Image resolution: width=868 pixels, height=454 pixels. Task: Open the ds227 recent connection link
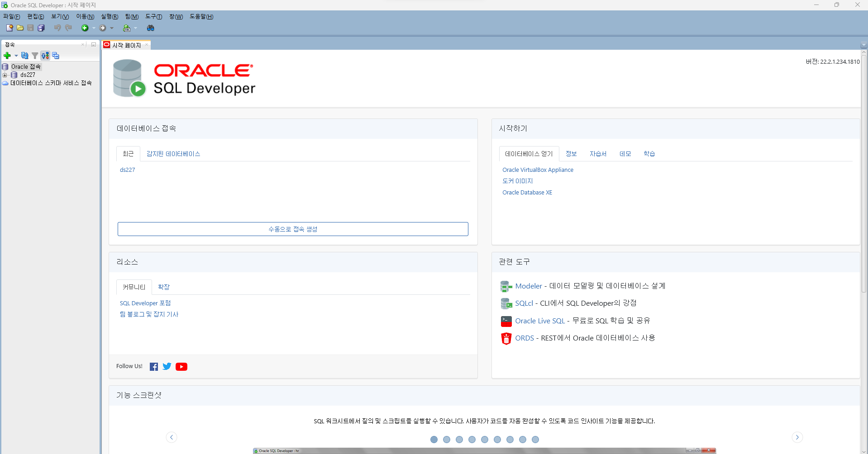coord(127,170)
